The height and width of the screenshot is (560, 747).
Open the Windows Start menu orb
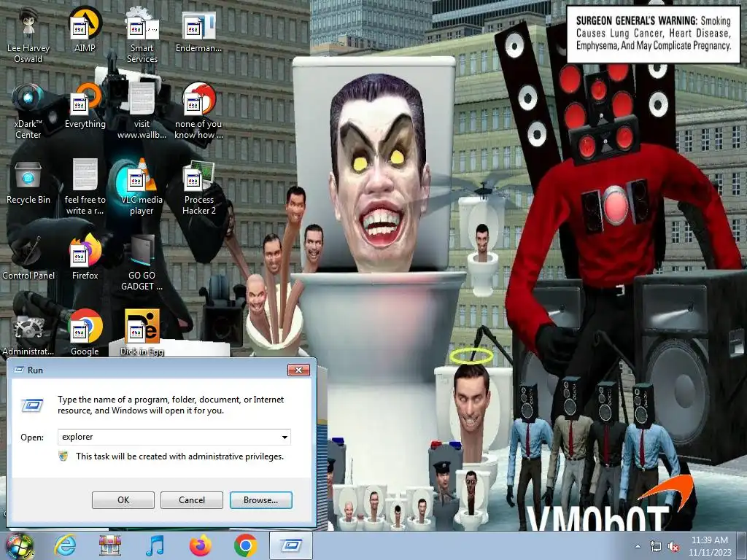tap(19, 546)
